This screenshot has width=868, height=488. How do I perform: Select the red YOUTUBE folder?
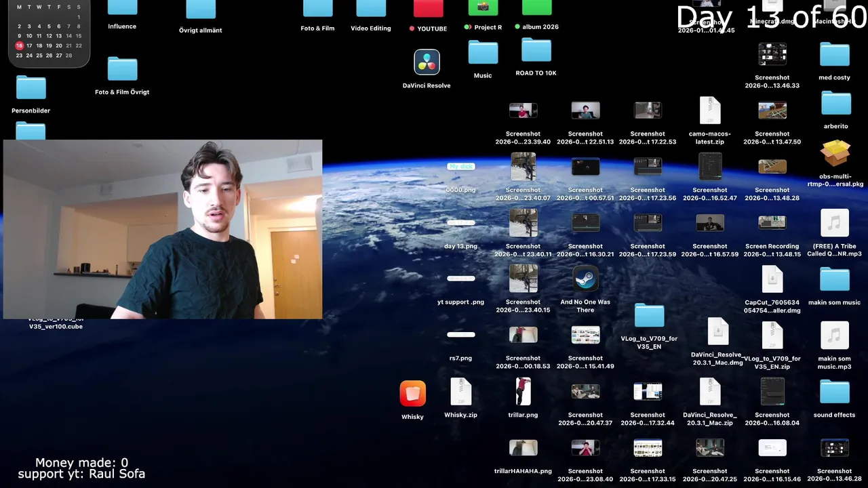428,8
